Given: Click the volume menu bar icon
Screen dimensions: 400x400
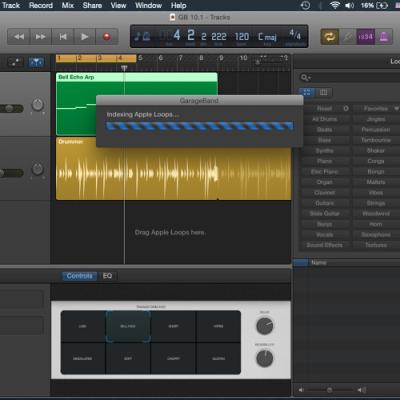Looking at the screenshot, I should (x=349, y=5).
